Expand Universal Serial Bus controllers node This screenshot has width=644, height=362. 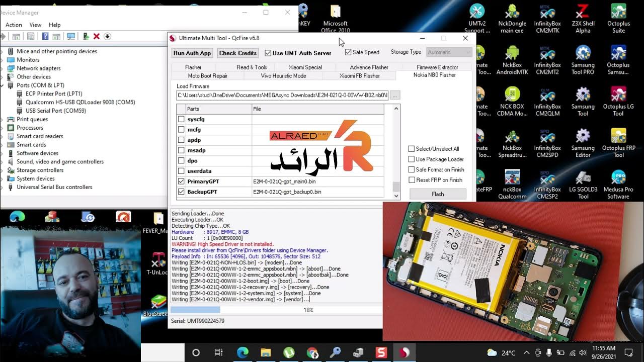[x=3, y=187]
